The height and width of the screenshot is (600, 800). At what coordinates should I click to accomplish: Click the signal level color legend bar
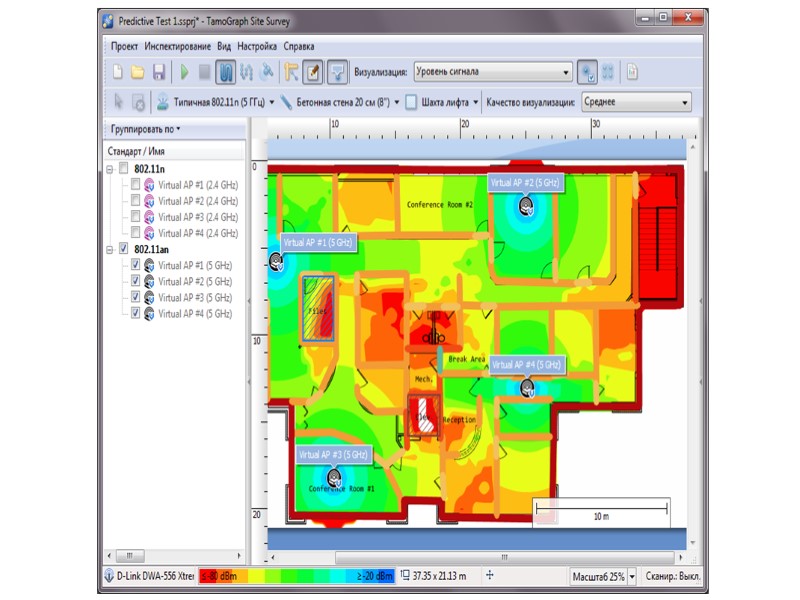[x=295, y=576]
